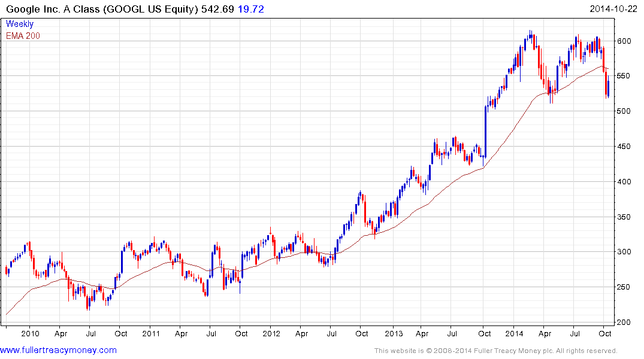Image resolution: width=644 pixels, height=359 pixels.
Task: Click the 2011 year label on time axis
Action: coord(151,333)
